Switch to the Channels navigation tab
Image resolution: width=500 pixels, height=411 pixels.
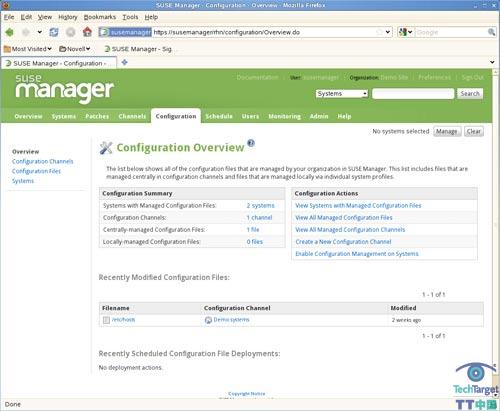pyautogui.click(x=132, y=116)
